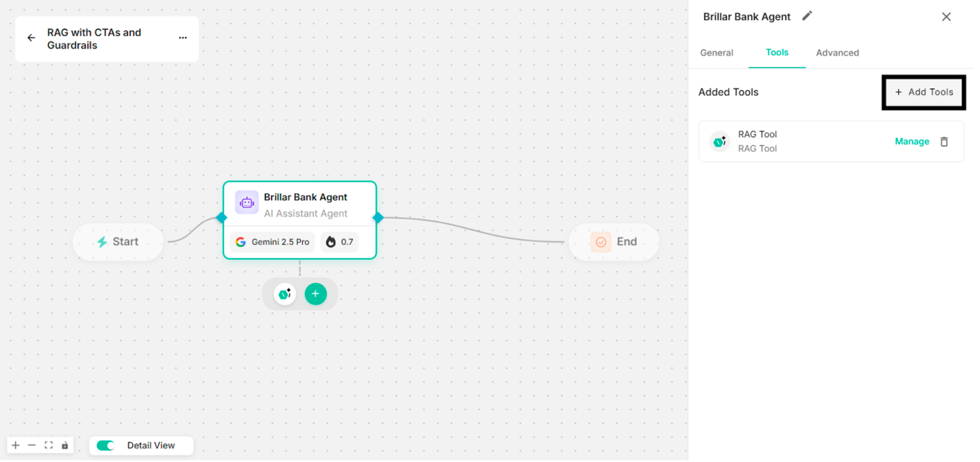Go back using the left arrow

[x=31, y=38]
